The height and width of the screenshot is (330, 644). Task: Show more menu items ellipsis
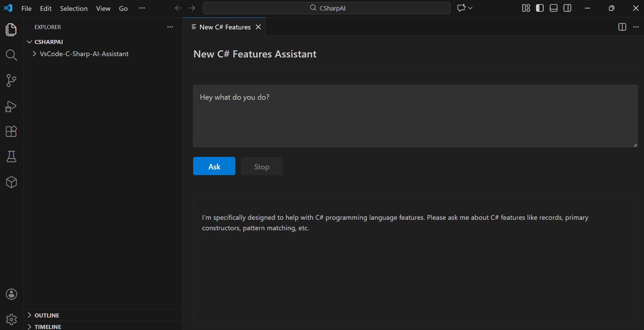coord(142,8)
